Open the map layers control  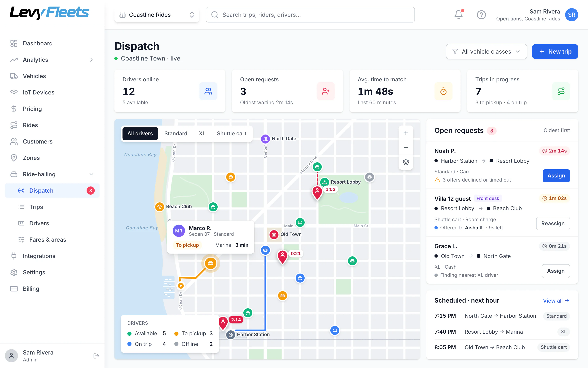click(405, 162)
